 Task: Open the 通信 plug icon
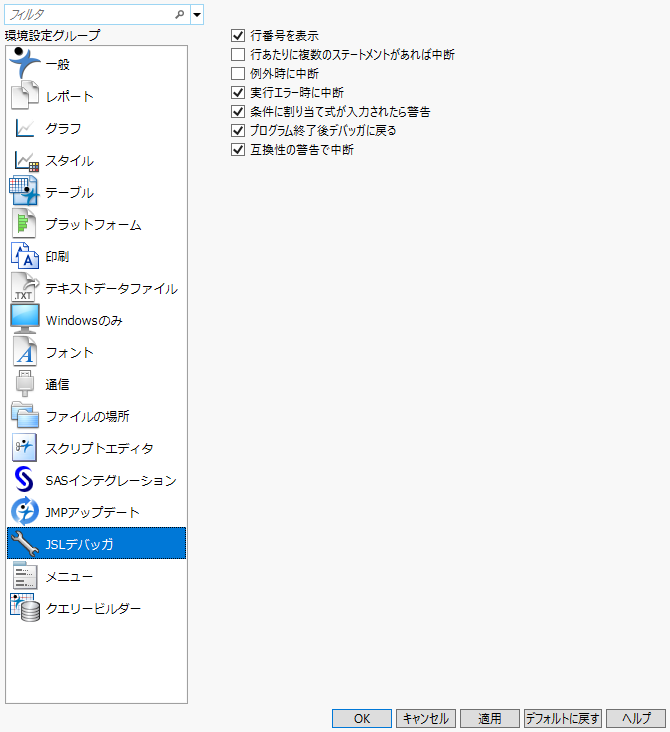[25, 384]
